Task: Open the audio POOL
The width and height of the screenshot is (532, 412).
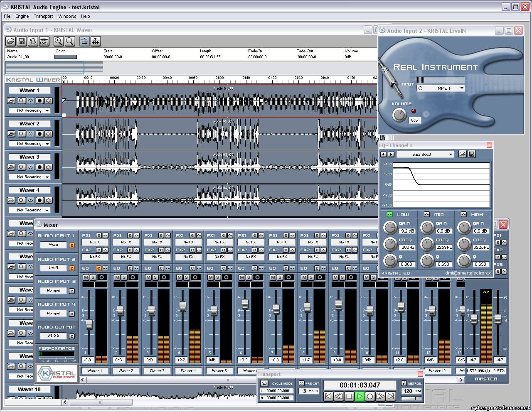Action: pos(44,41)
